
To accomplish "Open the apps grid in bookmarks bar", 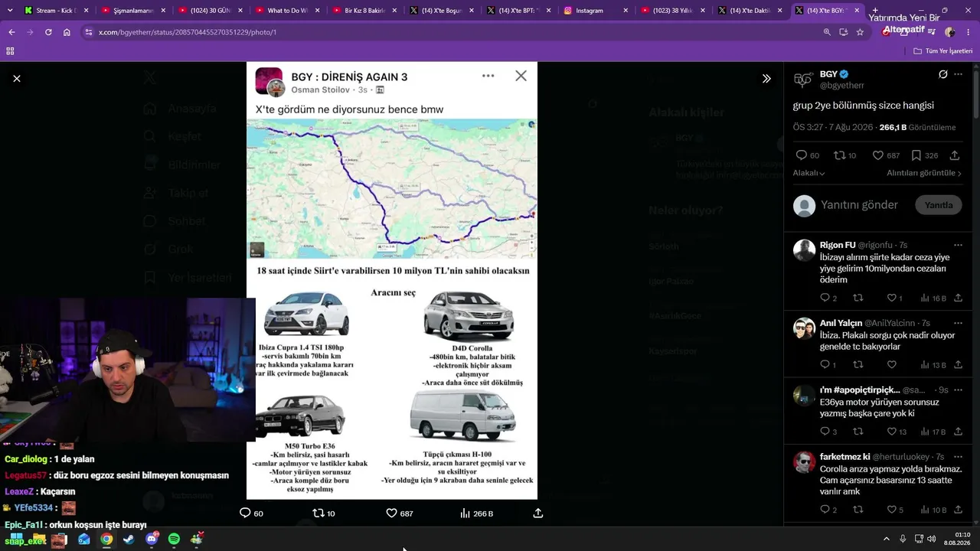I will pos(10,51).
